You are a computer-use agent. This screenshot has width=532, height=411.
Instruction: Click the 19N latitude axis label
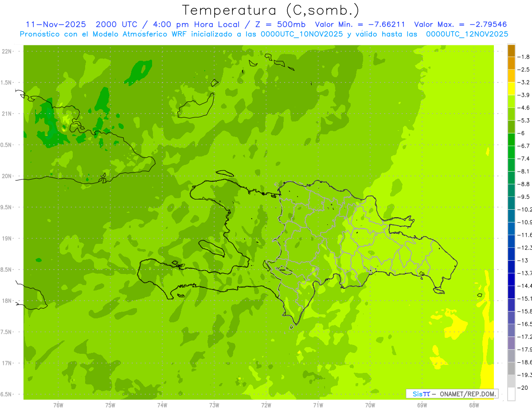click(7, 239)
